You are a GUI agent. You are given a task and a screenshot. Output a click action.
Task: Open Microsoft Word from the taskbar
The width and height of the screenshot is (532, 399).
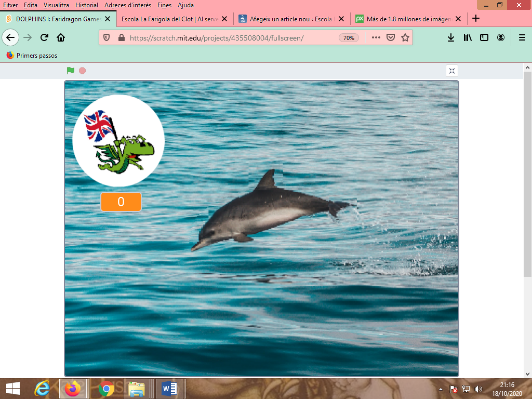tap(169, 388)
